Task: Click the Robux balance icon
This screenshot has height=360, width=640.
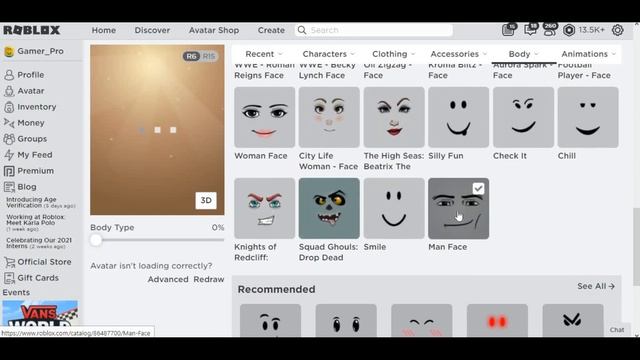Action: point(569,30)
